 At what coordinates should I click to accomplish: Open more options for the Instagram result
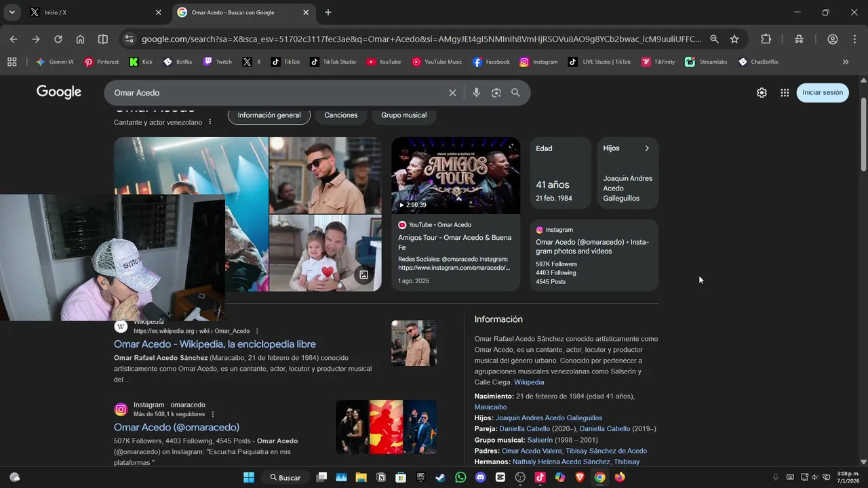pyautogui.click(x=213, y=414)
